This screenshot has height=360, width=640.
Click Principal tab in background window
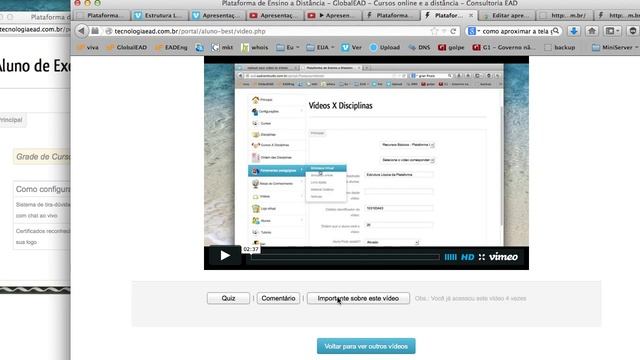(11, 120)
